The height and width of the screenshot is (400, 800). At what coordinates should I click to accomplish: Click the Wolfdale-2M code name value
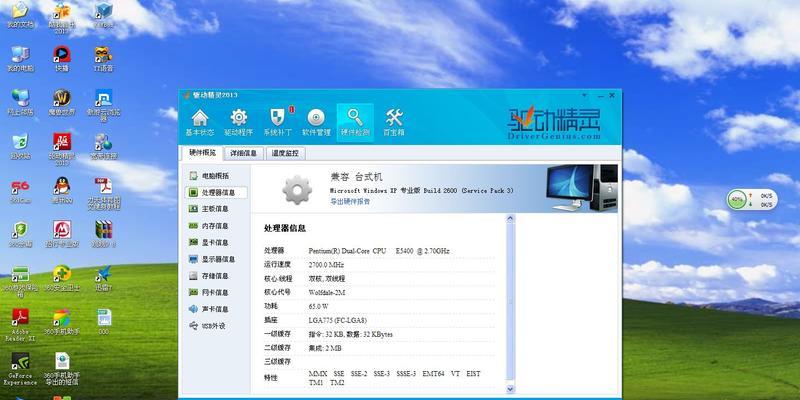pyautogui.click(x=328, y=293)
